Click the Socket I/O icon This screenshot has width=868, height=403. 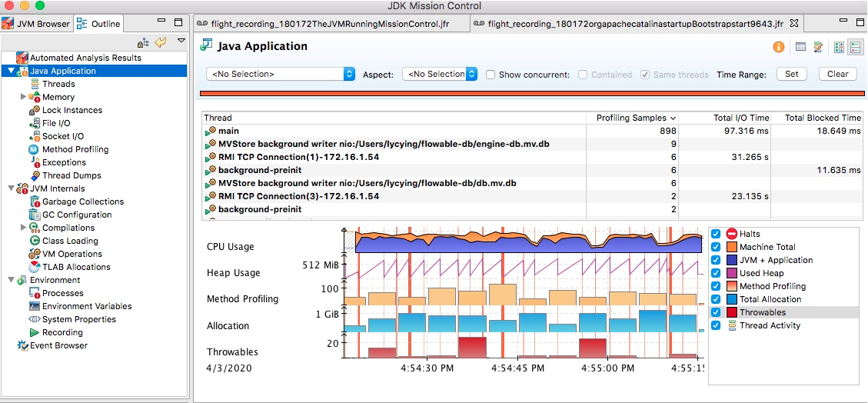point(34,136)
